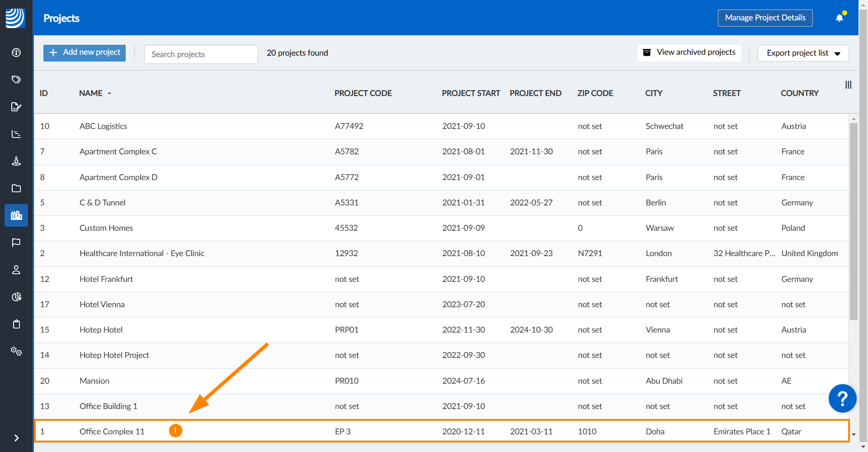The height and width of the screenshot is (452, 868).
Task: Open the folder icon in sidebar
Action: click(16, 188)
